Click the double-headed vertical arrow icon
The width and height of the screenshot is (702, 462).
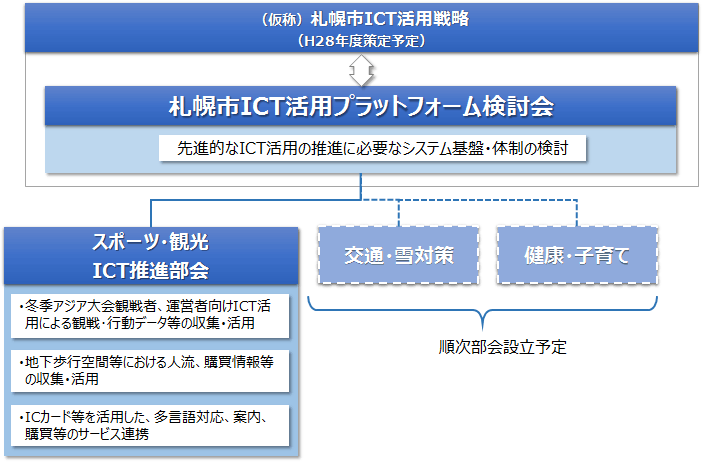(x=362, y=70)
